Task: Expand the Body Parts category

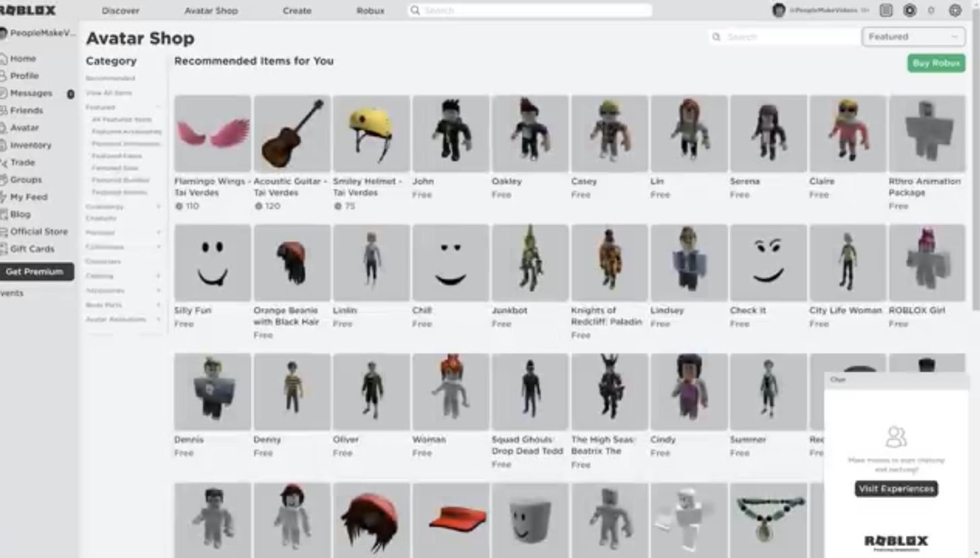Action: coord(158,305)
